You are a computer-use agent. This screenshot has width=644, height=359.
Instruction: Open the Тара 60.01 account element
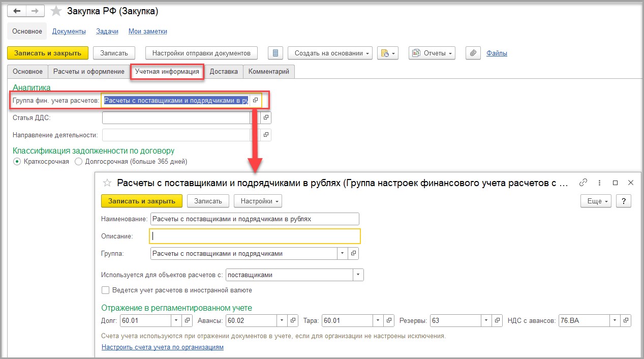[389, 320]
